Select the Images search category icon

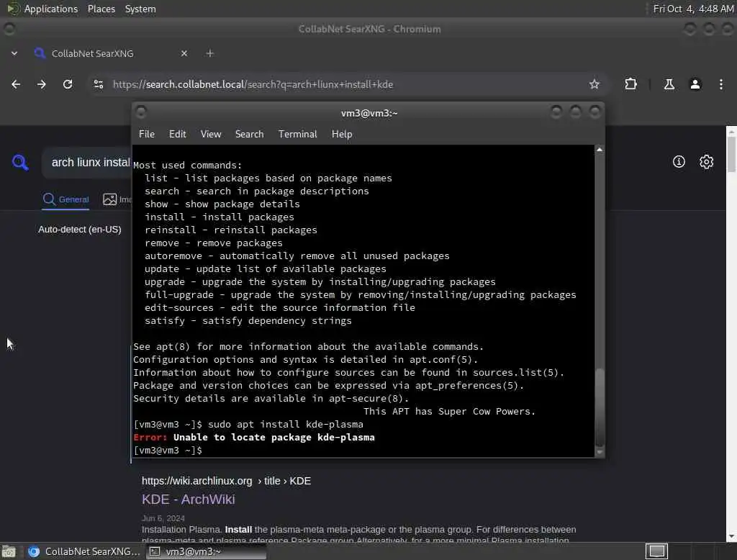tap(109, 199)
